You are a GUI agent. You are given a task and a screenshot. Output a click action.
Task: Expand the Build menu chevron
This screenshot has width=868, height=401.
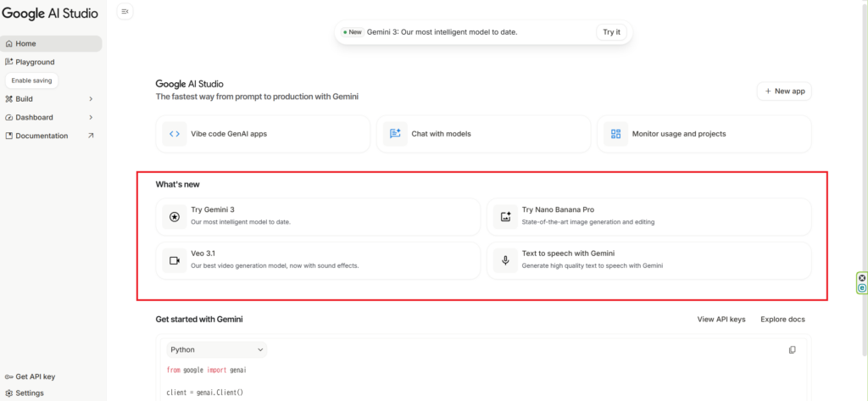91,99
